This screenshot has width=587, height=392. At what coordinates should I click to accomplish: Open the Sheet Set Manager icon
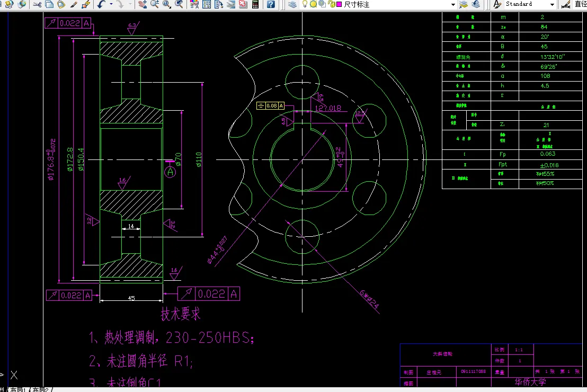click(x=231, y=4)
